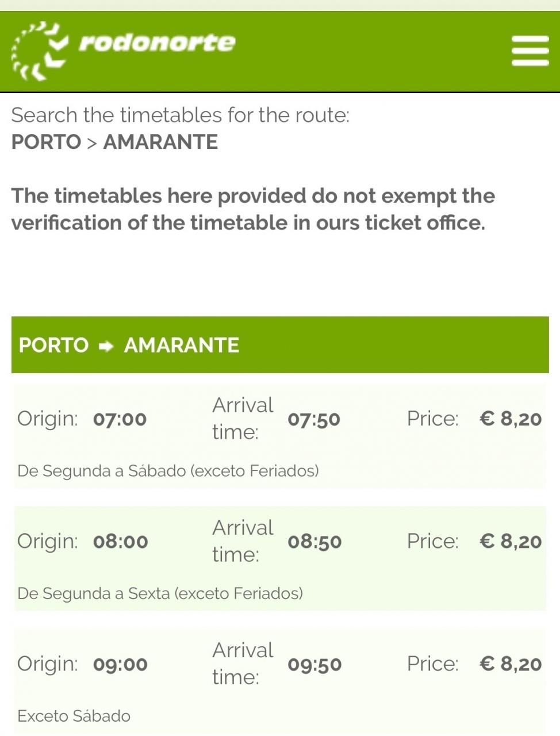Click the 'De Segunda a Sábado (exceto Feriados)' note

pyautogui.click(x=168, y=471)
